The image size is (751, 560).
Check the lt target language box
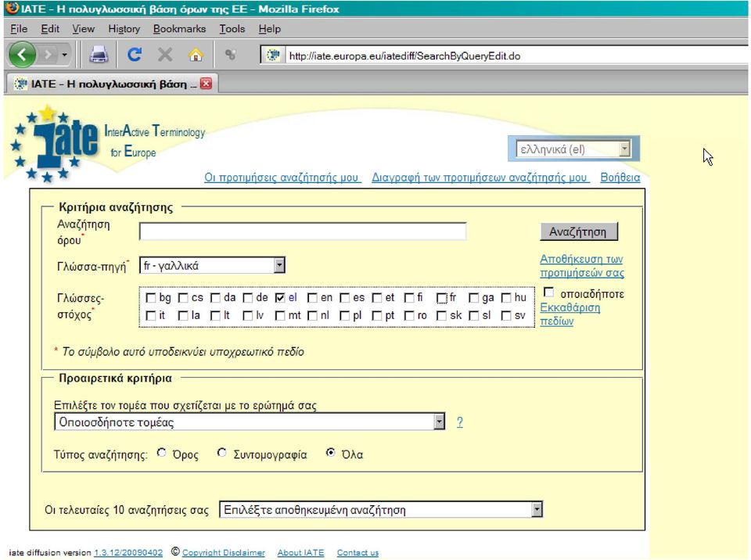[x=216, y=316]
